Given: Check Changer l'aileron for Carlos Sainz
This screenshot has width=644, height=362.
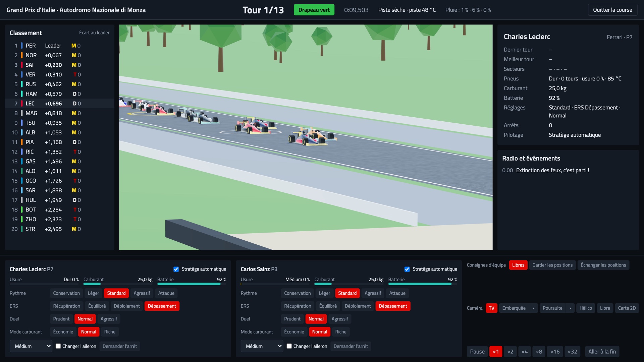Looking at the screenshot, I should (289, 346).
